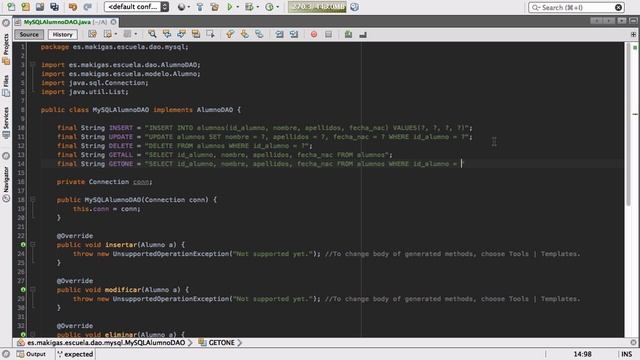Viewport: 640px width, 360px height.
Task: Open the Forward navigation dropdown arrow
Action: (136, 34)
